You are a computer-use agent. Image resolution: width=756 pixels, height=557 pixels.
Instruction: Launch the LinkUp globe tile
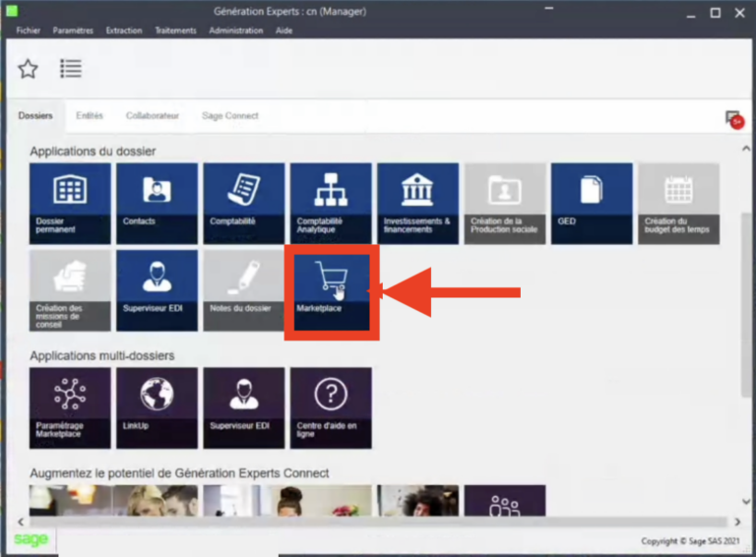pos(157,408)
